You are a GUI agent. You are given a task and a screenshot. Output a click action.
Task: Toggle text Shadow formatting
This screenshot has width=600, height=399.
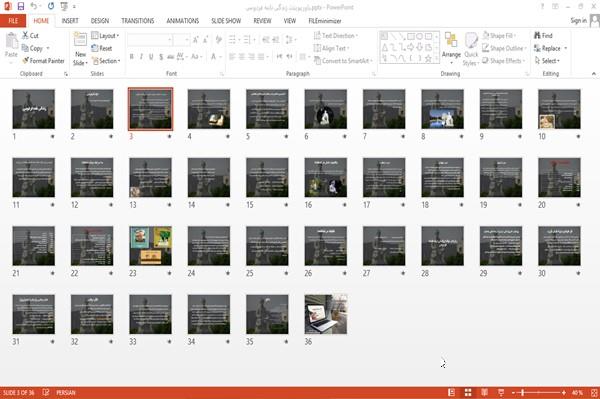(x=161, y=57)
